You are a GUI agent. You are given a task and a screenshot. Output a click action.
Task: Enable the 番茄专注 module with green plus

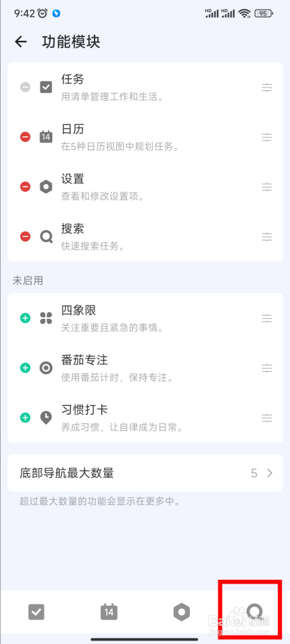26,368
